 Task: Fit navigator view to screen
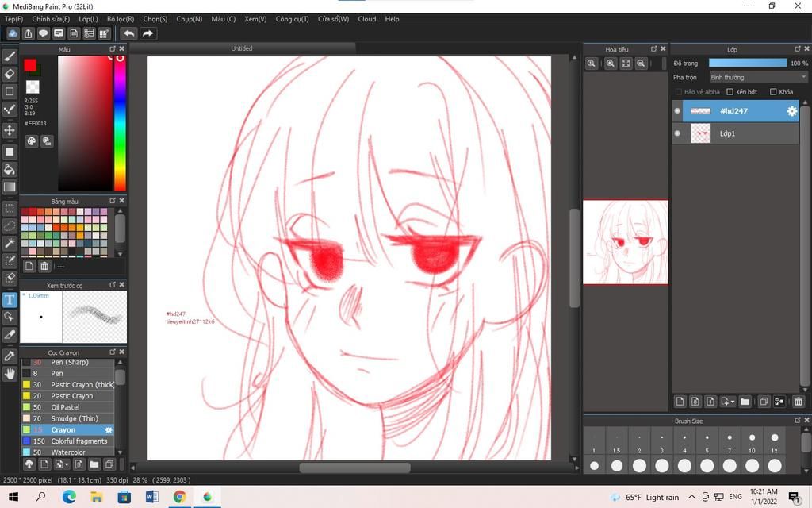626,63
